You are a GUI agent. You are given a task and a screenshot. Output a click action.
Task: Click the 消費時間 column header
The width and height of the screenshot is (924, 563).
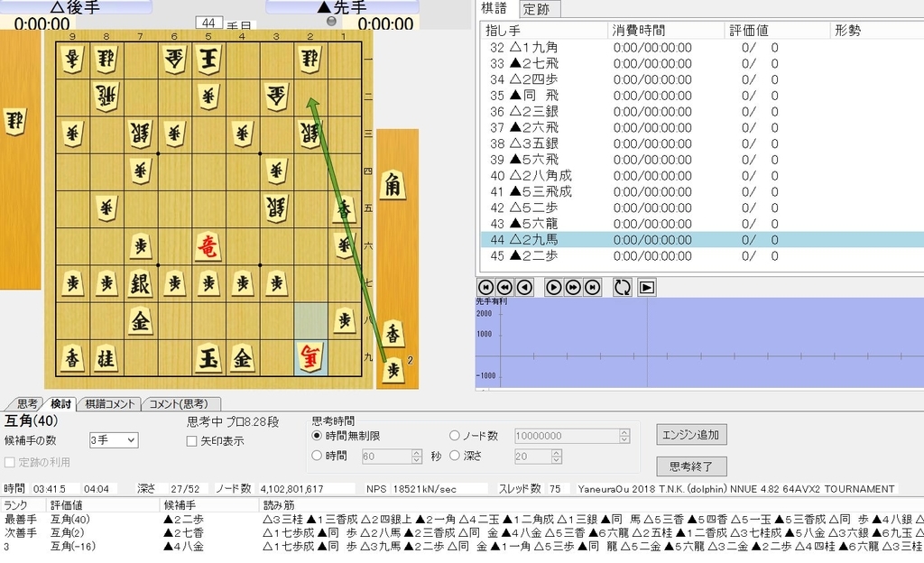[x=666, y=31]
